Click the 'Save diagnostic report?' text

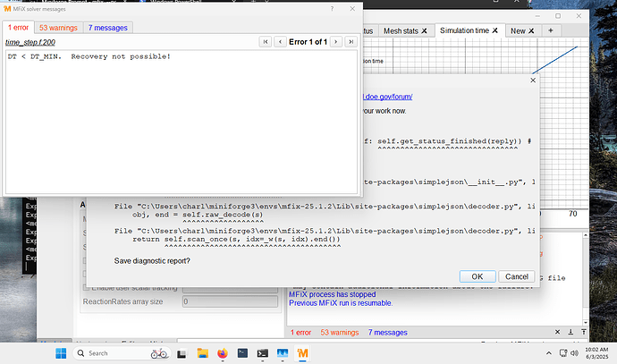tap(152, 261)
